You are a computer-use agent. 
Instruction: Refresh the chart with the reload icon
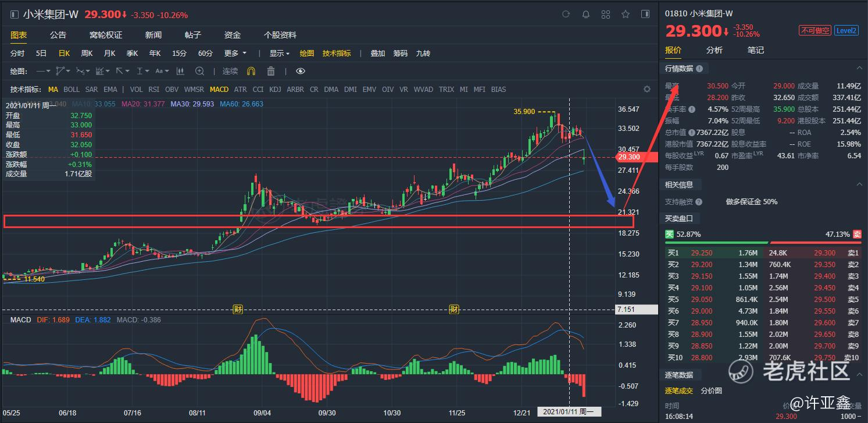click(566, 15)
